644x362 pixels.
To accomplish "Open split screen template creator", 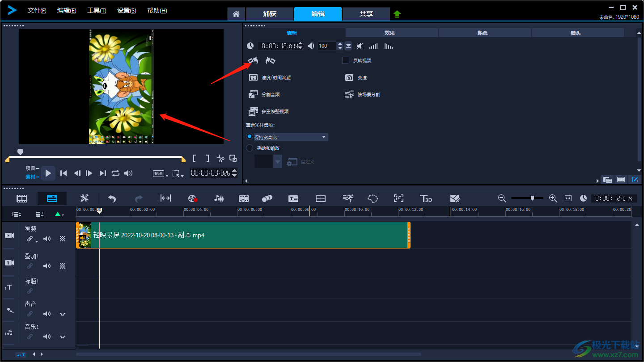I will 321,198.
